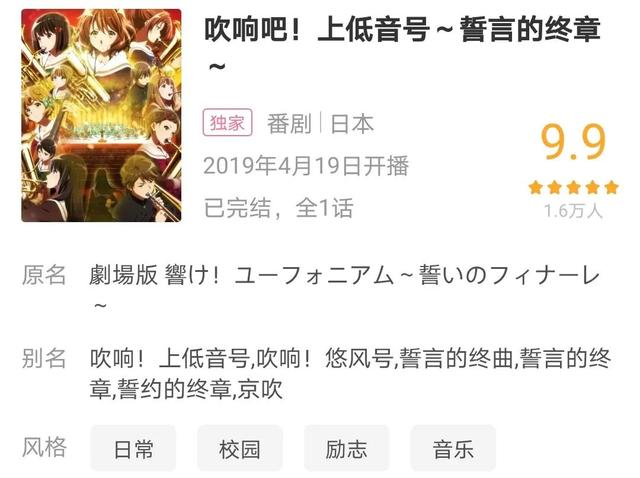The image size is (640, 478).
Task: Select the 励志 style tag
Action: tap(347, 449)
